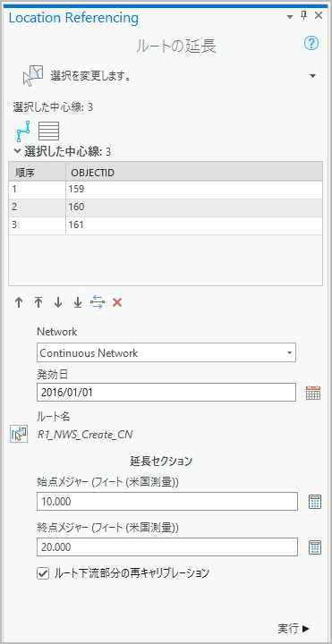Click the OBJECTID column header
Image resolution: width=332 pixels, height=644 pixels.
pyautogui.click(x=194, y=173)
